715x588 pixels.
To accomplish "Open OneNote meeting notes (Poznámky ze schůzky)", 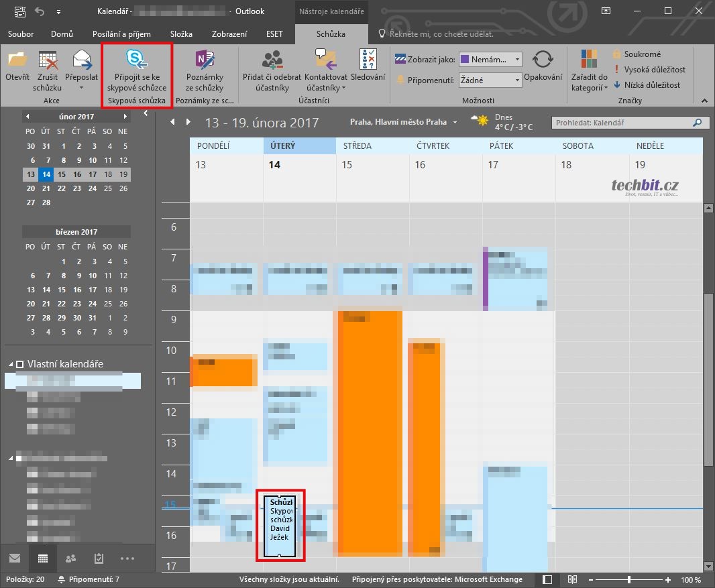I will point(205,60).
